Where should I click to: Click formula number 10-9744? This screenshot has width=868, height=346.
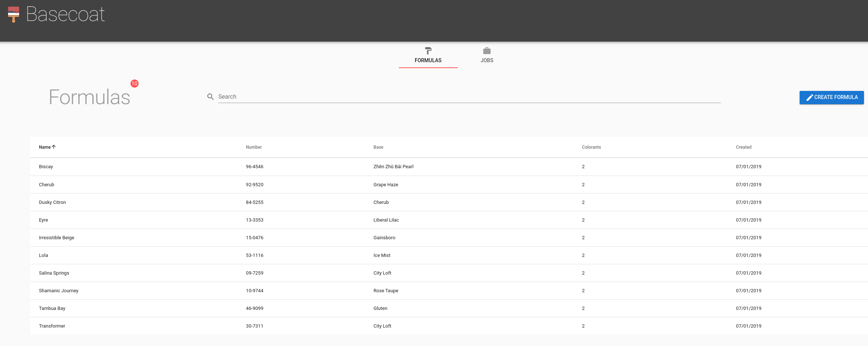[x=254, y=291]
